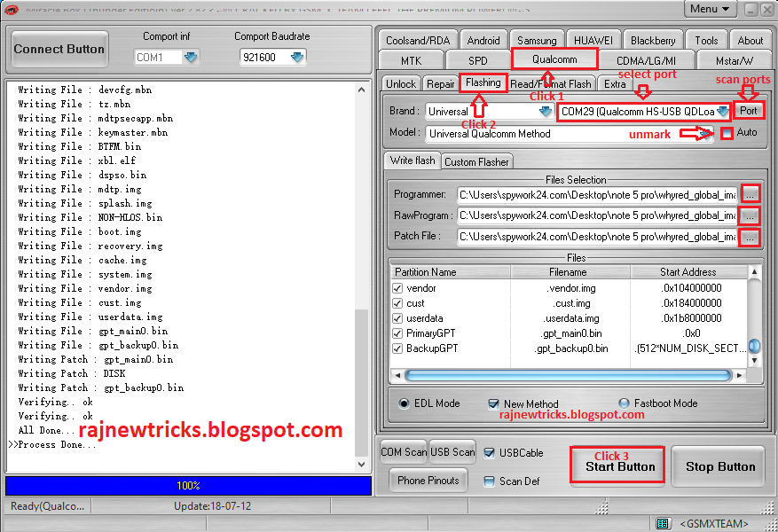
Task: Click the Connect Button
Action: tap(59, 49)
